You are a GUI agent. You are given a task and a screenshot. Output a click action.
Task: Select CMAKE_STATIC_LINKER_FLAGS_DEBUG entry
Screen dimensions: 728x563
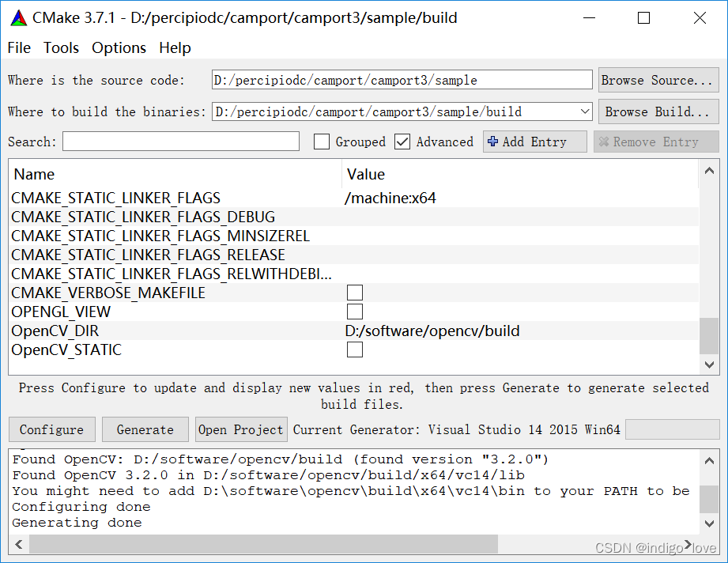coord(143,217)
